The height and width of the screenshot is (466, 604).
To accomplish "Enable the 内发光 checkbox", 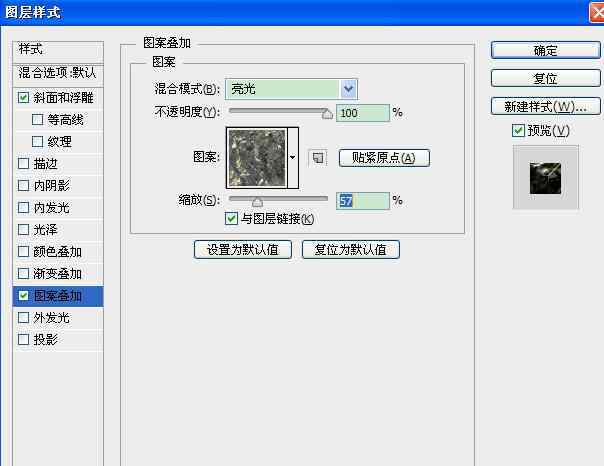I will 23,207.
